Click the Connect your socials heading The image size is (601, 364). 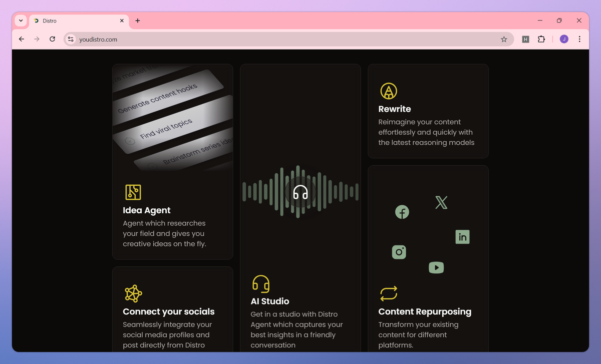pos(169,311)
